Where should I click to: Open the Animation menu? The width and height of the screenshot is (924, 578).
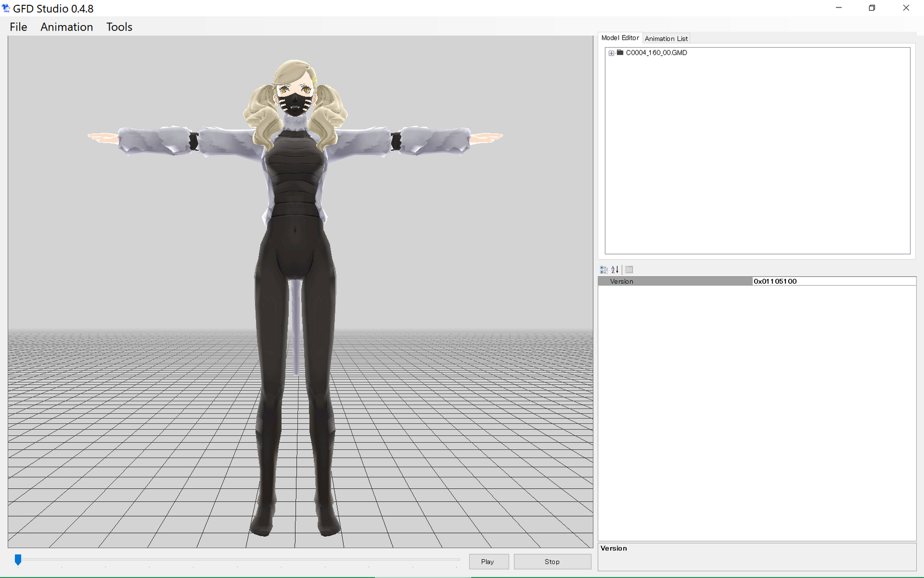tap(66, 27)
